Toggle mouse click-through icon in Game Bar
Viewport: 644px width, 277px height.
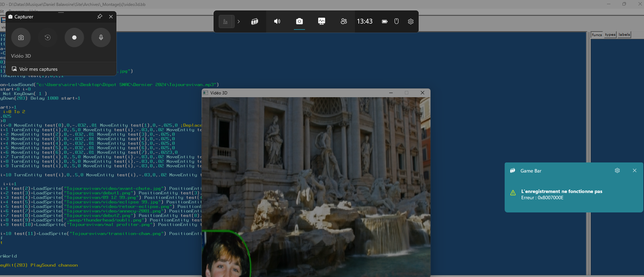tap(397, 22)
